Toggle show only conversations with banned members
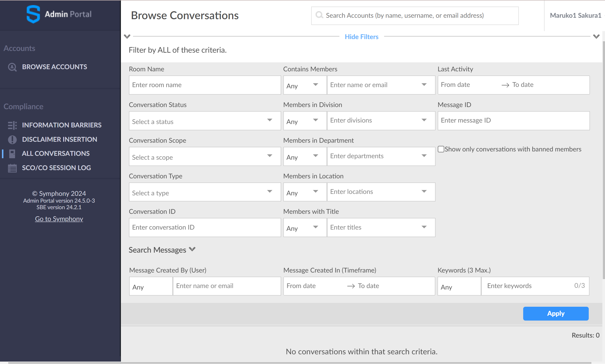 click(441, 149)
